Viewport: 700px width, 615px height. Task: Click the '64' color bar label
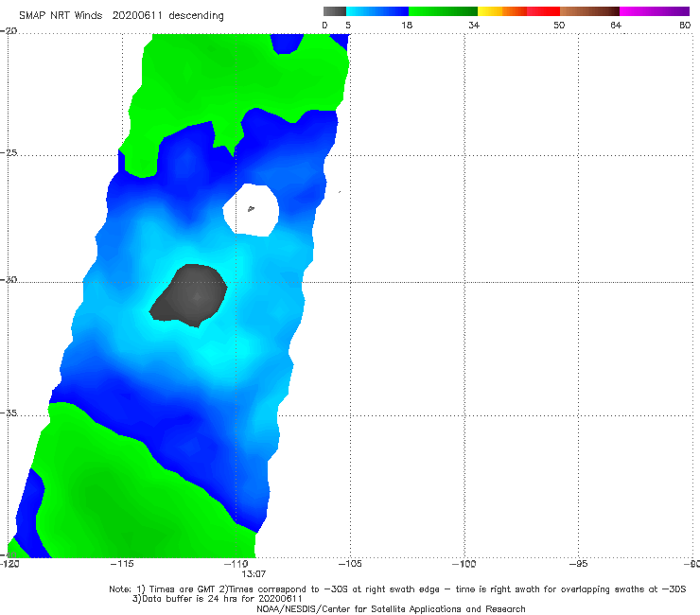click(x=616, y=26)
